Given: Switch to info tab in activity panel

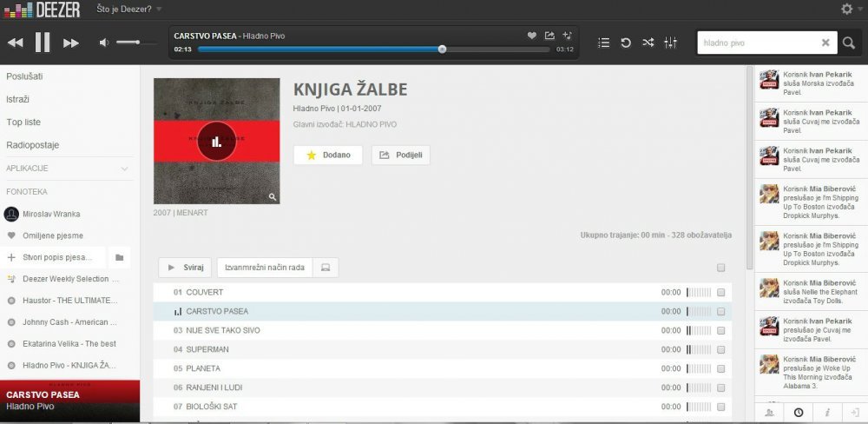Looking at the screenshot, I should (x=827, y=413).
